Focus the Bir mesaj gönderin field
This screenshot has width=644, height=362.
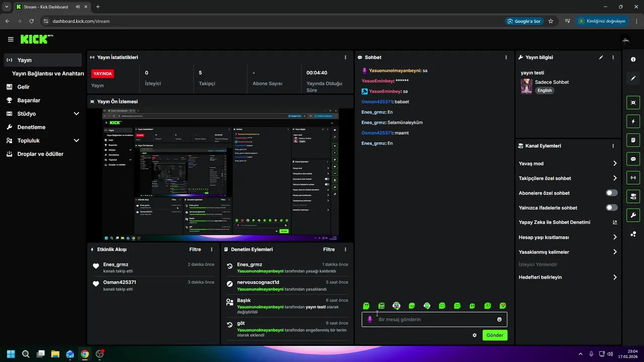[434, 319]
